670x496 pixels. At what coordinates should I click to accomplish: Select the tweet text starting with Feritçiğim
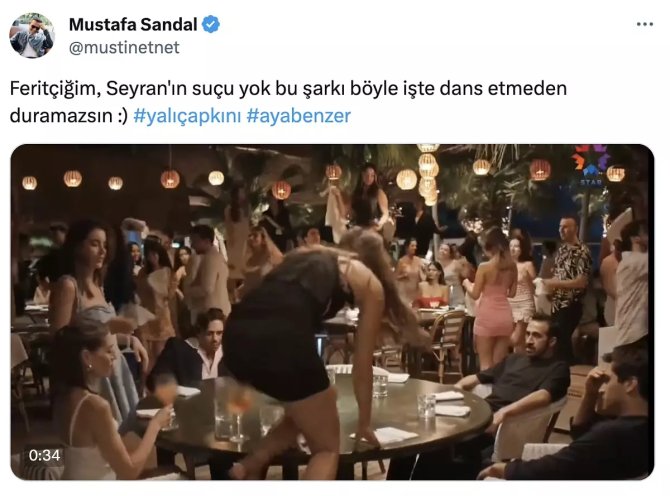click(288, 102)
